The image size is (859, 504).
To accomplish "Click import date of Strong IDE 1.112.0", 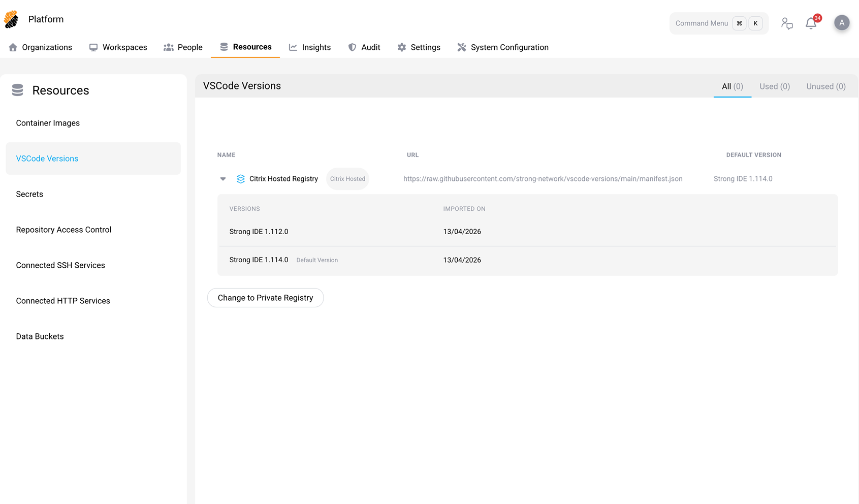I will click(x=462, y=232).
